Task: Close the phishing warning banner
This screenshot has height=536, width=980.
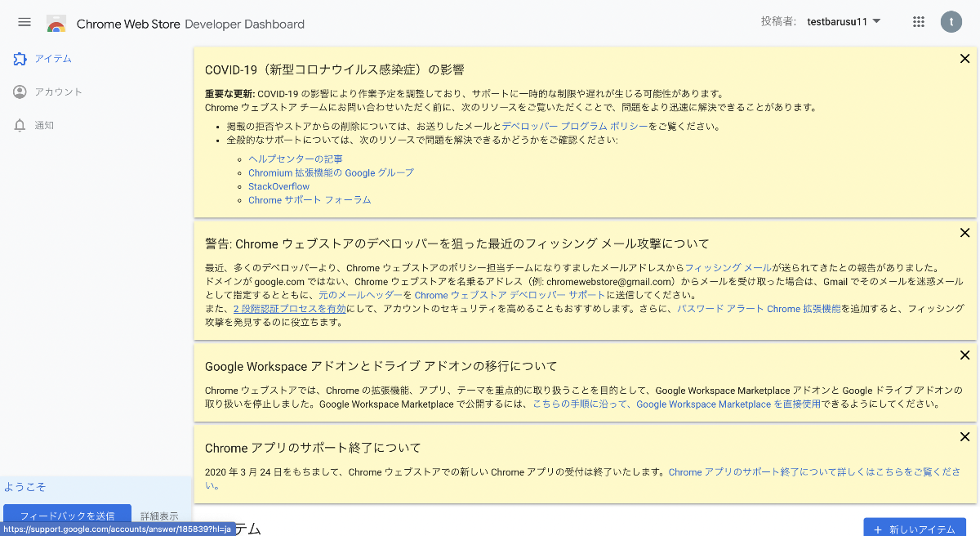Action: 964,233
